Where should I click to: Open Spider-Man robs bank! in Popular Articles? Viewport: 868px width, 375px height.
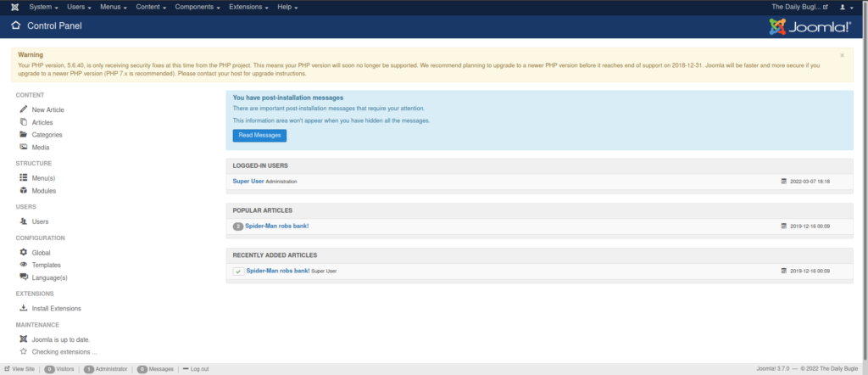click(277, 226)
